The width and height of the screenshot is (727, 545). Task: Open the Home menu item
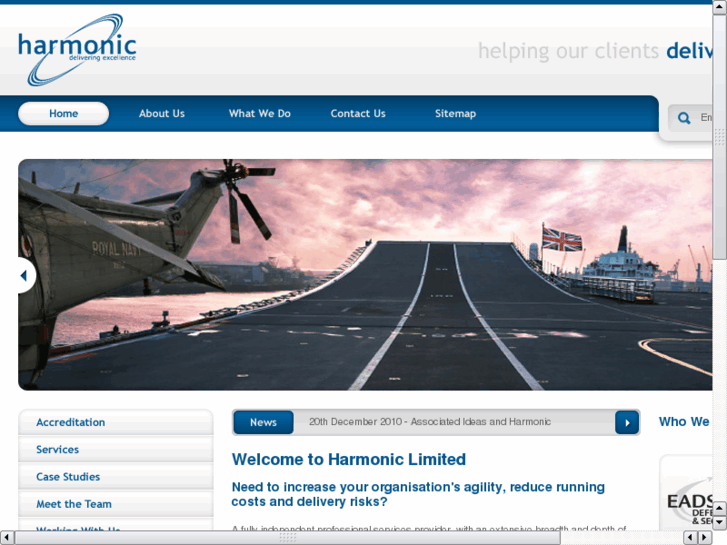(x=64, y=114)
